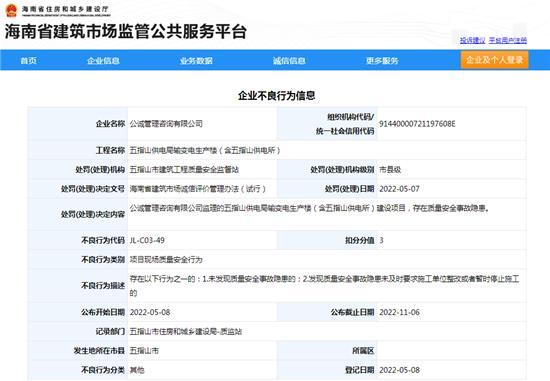This screenshot has height=381, width=550.
Task: Select behavior code JL-C03-49
Action: [x=147, y=240]
